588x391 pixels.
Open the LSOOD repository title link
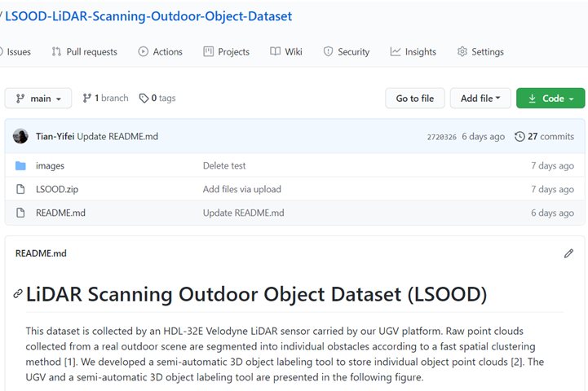pos(148,16)
